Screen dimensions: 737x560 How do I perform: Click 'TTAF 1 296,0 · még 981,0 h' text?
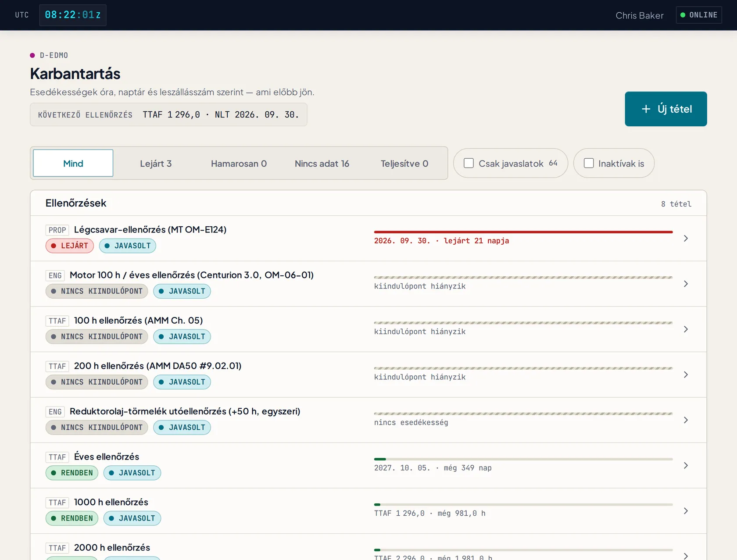tap(429, 513)
